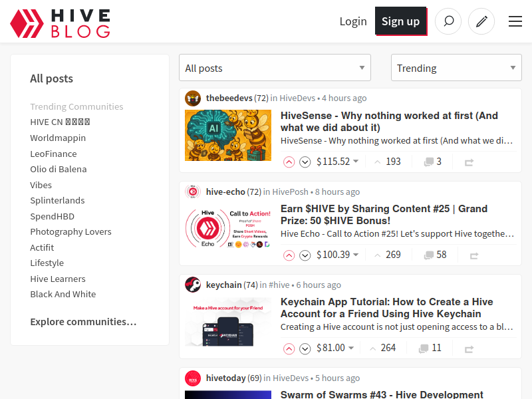Open the Lifestyle community

click(47, 263)
